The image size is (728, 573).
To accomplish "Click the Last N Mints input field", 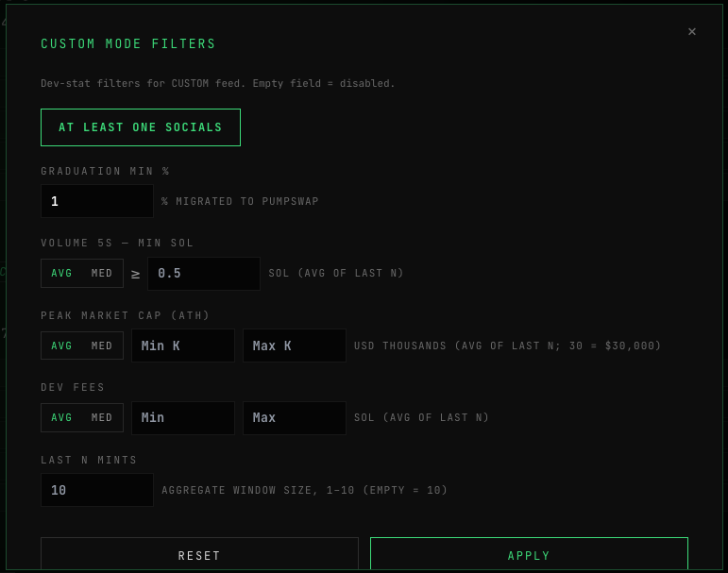I will (x=97, y=490).
